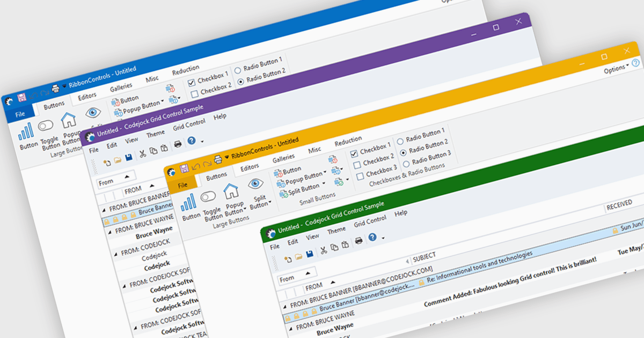Image resolution: width=644 pixels, height=338 pixels.
Task: Select Radio Button 3 in the yellow ribbon window
Action: click(406, 163)
